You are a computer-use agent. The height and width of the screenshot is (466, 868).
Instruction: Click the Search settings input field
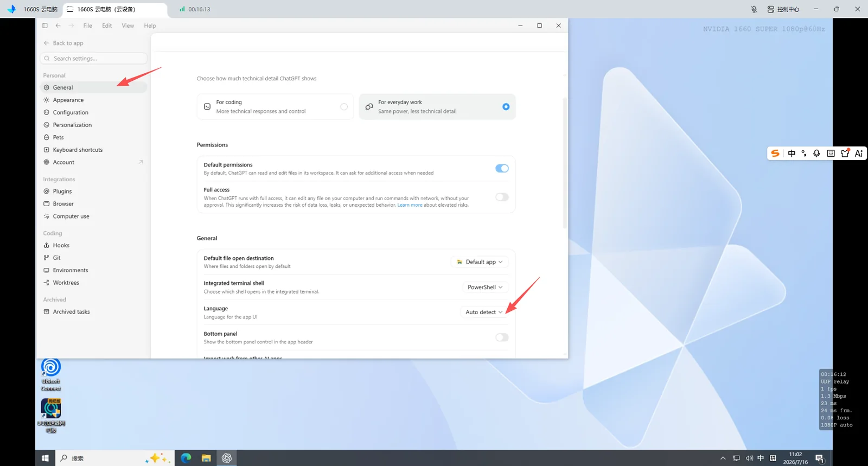point(93,59)
